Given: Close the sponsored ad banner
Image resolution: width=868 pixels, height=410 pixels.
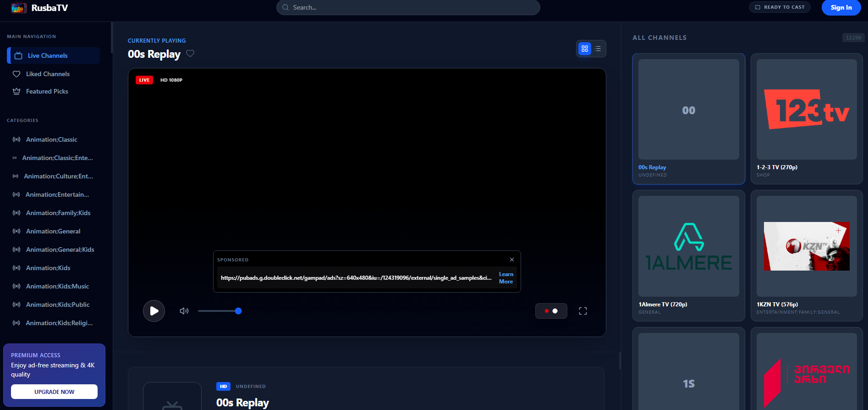Looking at the screenshot, I should (x=512, y=260).
